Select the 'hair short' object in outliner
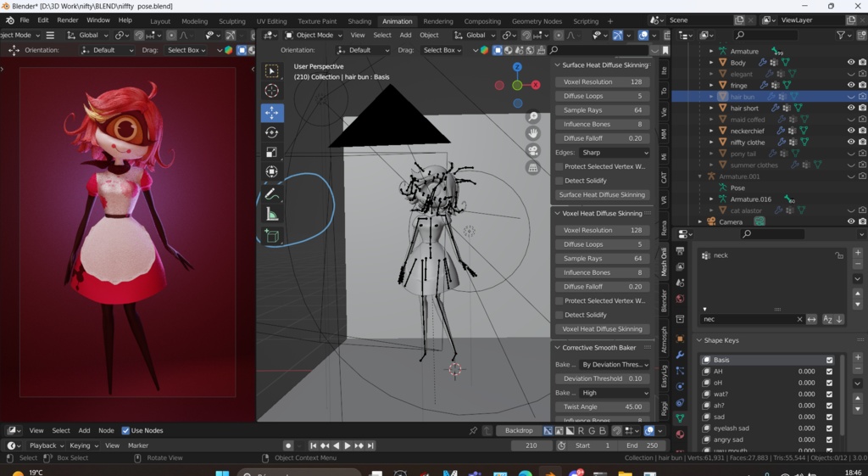The width and height of the screenshot is (868, 476). click(x=744, y=108)
